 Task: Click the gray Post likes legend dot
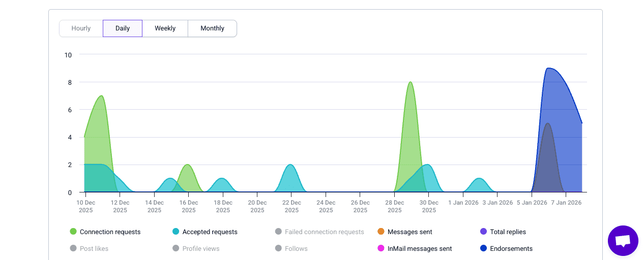point(73,248)
